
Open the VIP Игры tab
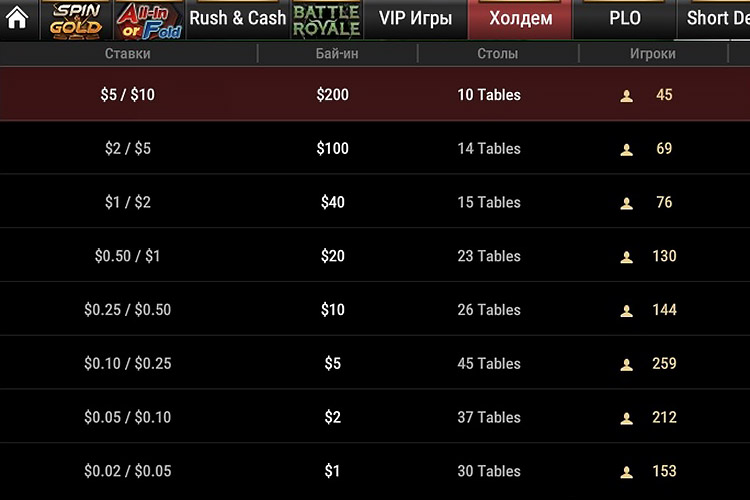point(415,19)
